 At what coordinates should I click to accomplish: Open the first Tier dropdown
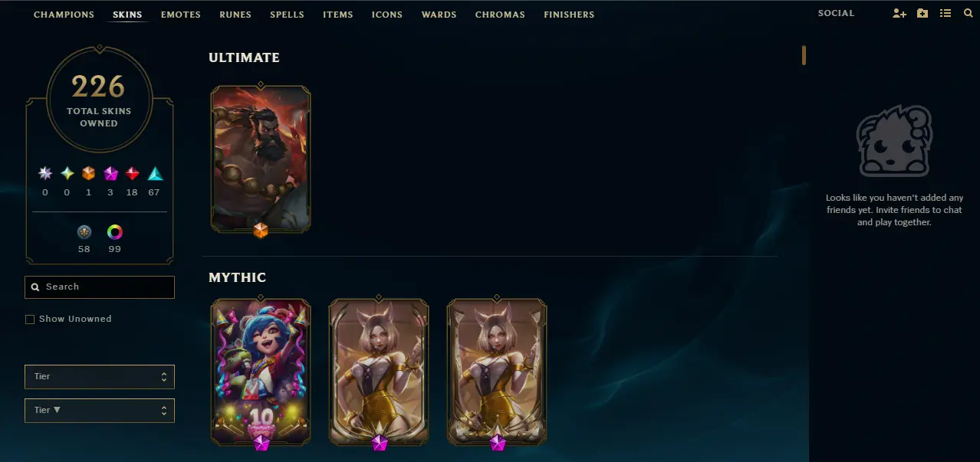point(100,377)
